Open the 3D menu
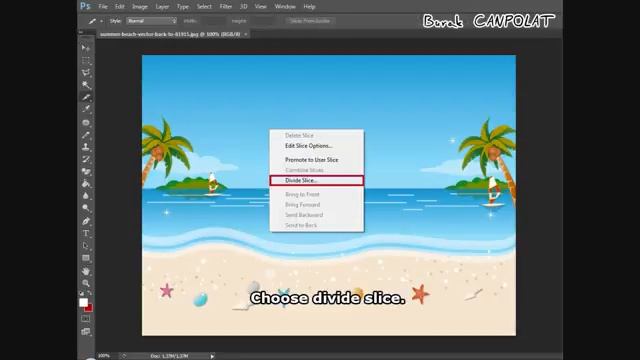The width and height of the screenshot is (640, 360). [x=244, y=7]
